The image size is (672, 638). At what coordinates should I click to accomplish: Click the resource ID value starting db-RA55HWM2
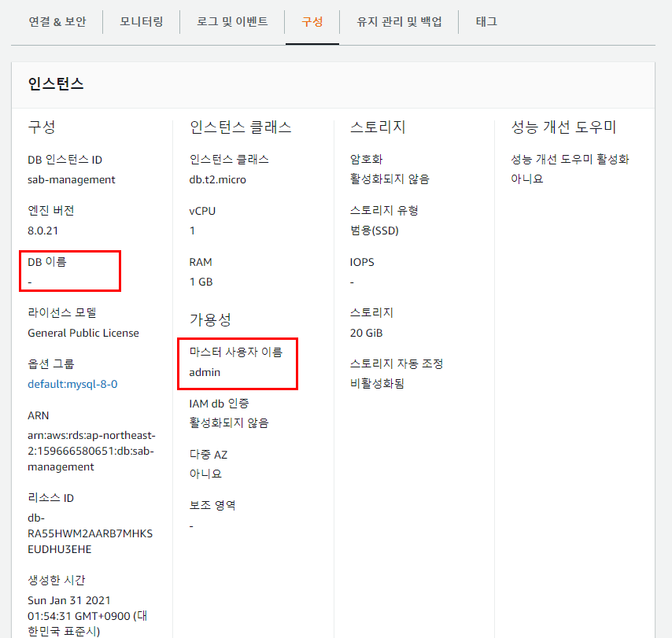(90, 533)
